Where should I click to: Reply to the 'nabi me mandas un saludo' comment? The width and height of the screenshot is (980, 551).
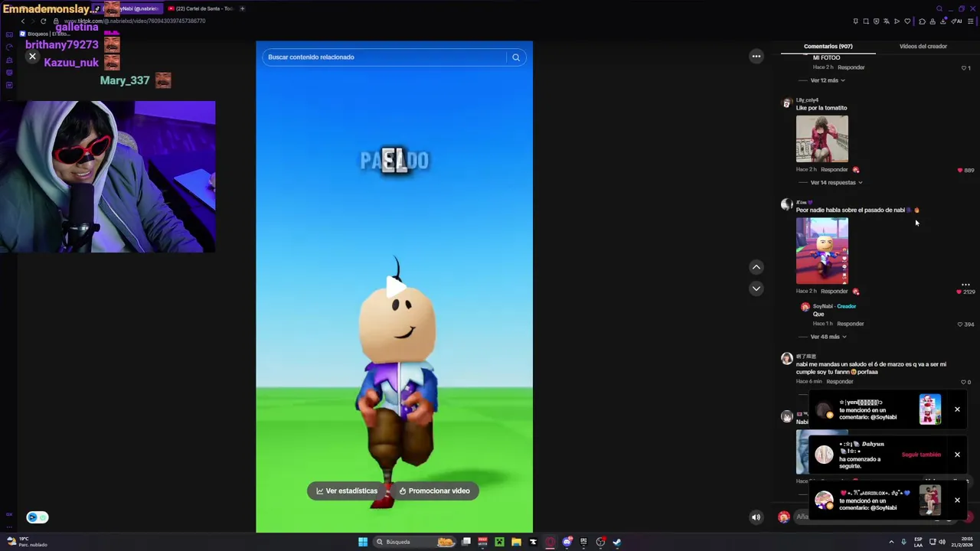tap(839, 382)
